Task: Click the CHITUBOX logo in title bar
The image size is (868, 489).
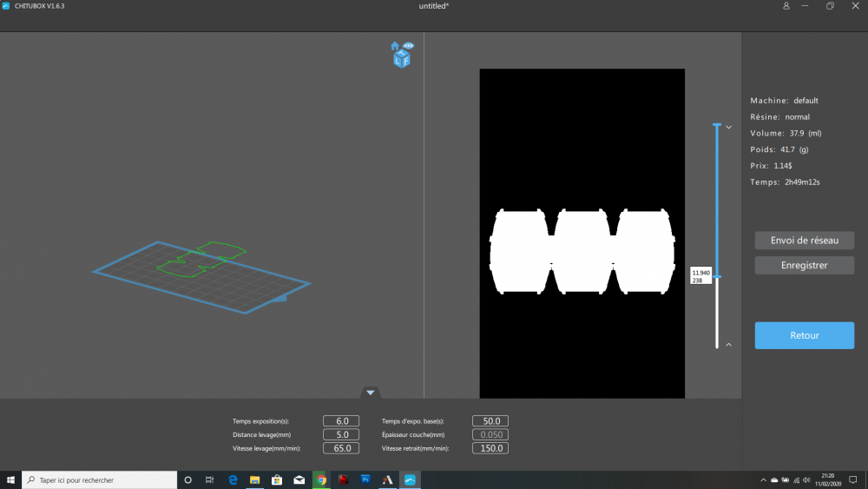Action: (x=5, y=6)
